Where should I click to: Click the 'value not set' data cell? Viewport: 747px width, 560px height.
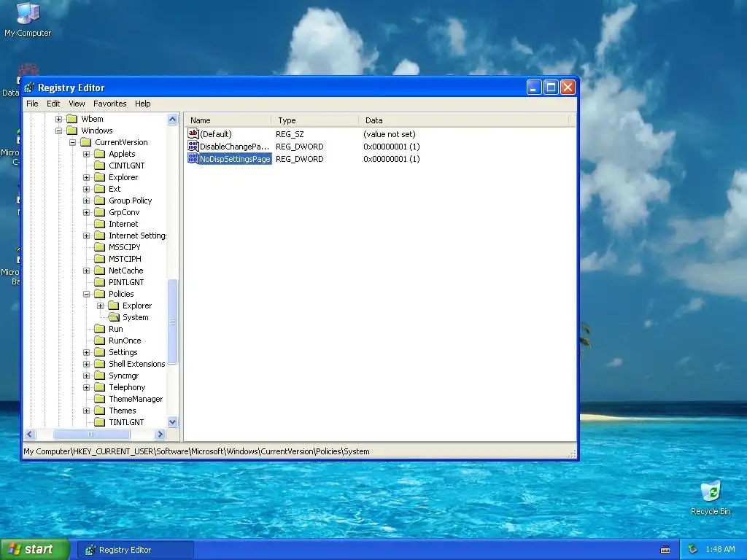[390, 134]
